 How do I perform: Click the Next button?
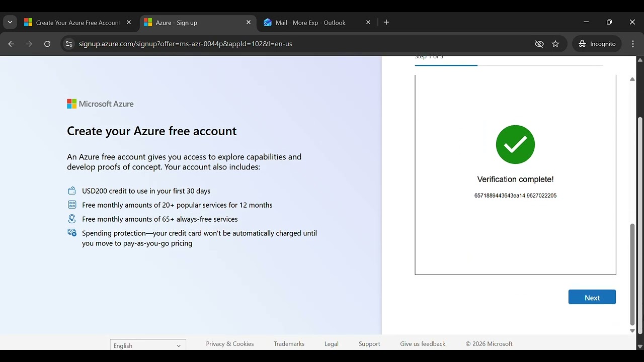pyautogui.click(x=592, y=297)
